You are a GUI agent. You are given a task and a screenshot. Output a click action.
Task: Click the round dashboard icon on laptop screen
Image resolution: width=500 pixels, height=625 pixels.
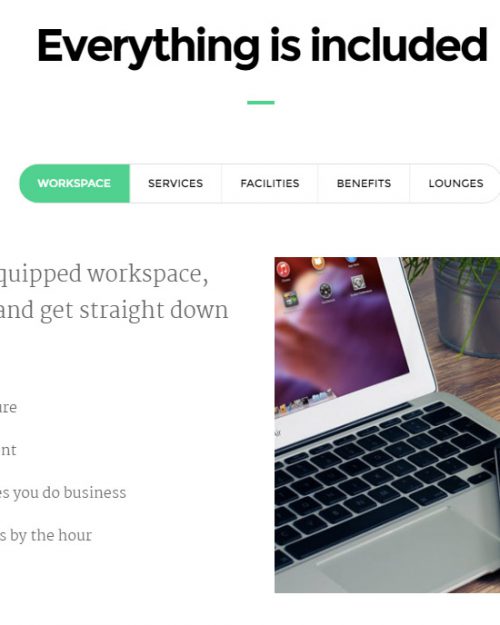coord(325,290)
